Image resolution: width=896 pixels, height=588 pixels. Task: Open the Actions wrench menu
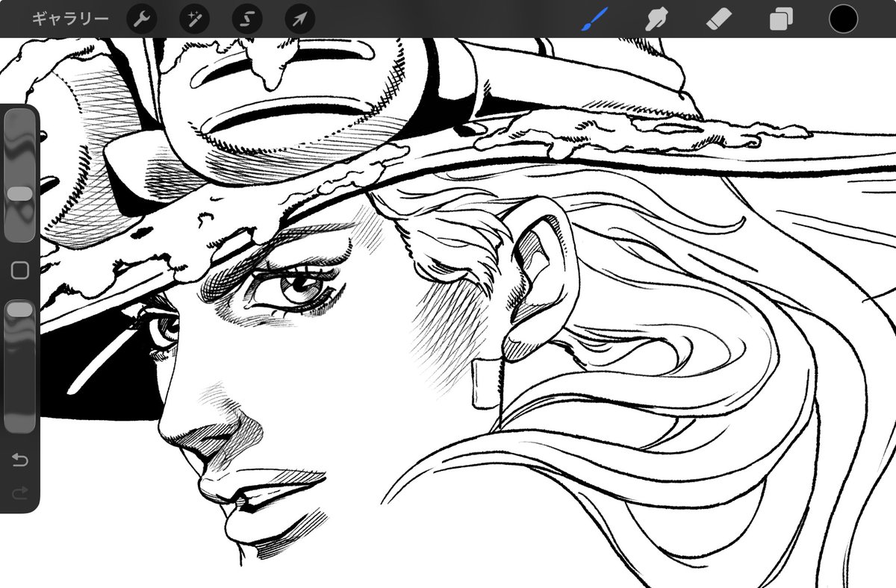pyautogui.click(x=142, y=19)
